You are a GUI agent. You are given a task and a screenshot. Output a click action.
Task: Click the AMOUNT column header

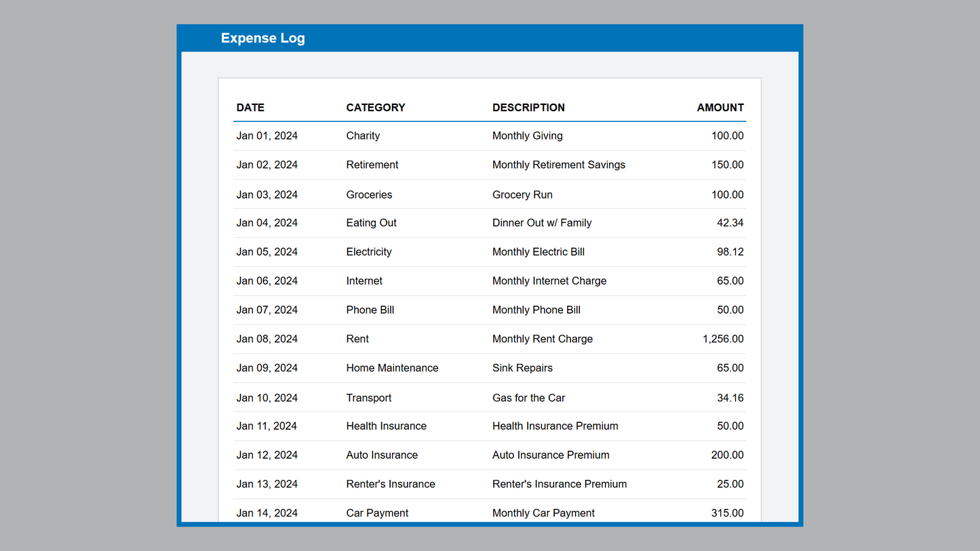point(720,107)
